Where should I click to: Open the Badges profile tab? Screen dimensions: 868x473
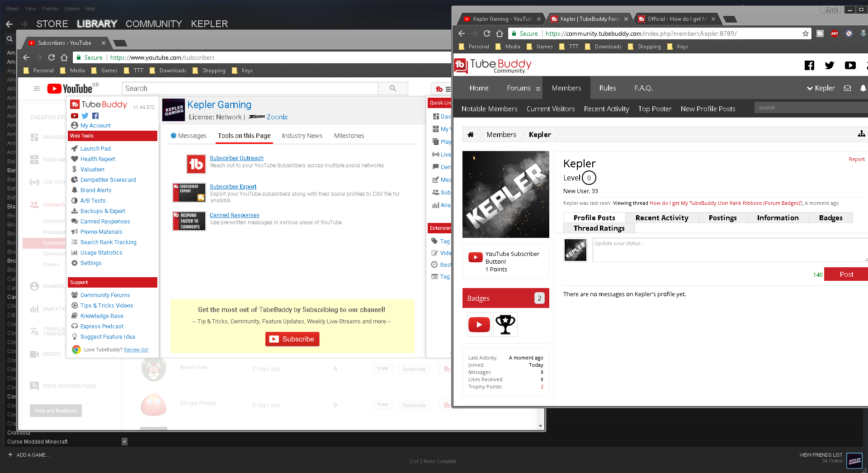(x=830, y=218)
